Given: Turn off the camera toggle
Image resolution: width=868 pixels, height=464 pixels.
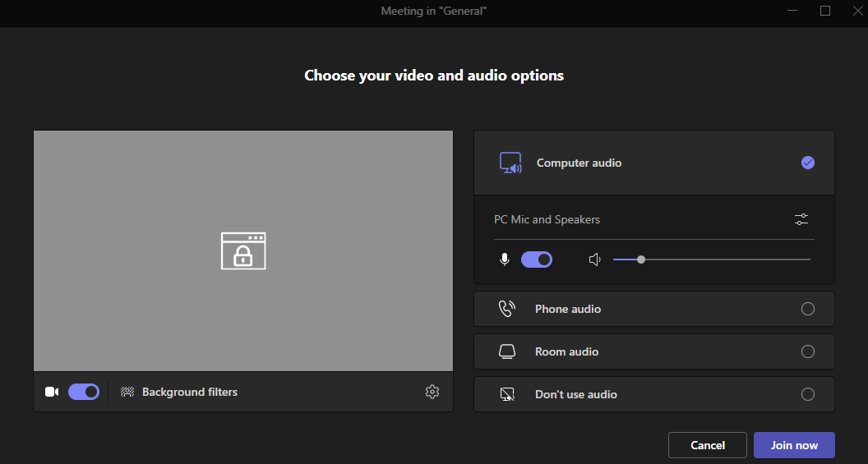Looking at the screenshot, I should 84,392.
